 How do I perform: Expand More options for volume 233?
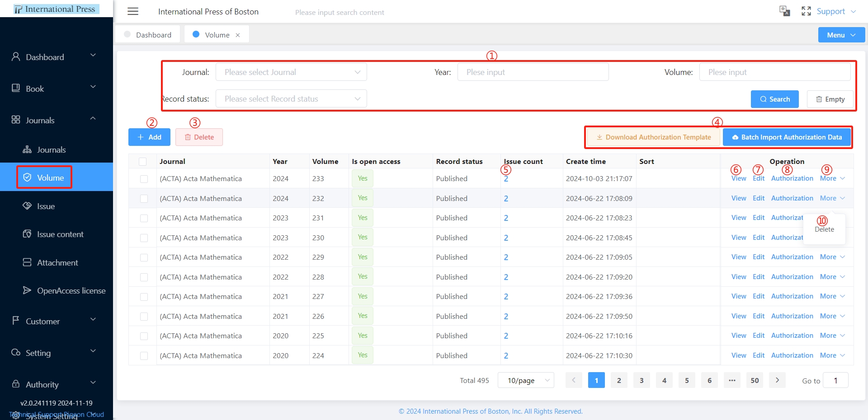(x=832, y=178)
